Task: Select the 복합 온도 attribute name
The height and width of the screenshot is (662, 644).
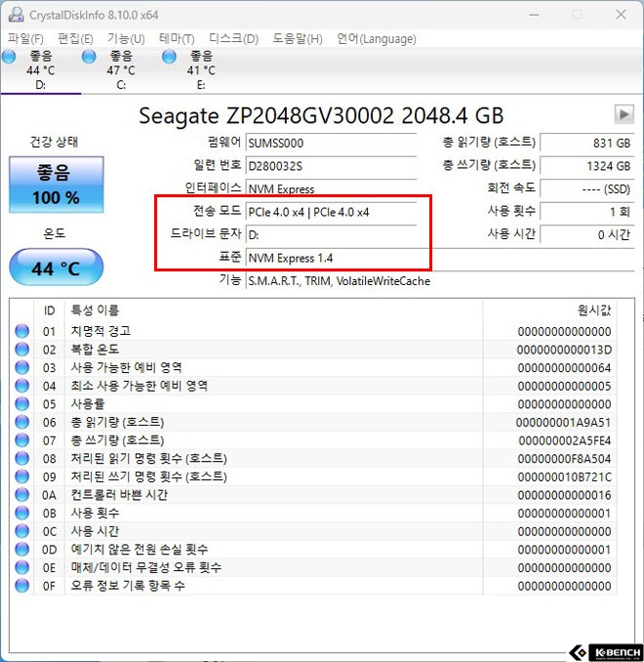Action: tap(95, 350)
